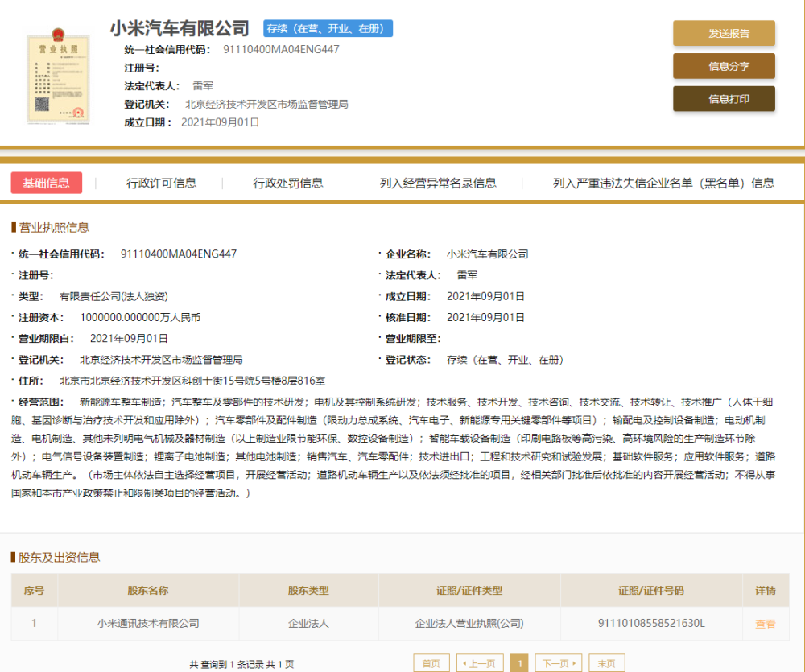Select the 基础信息 tab

[x=46, y=183]
